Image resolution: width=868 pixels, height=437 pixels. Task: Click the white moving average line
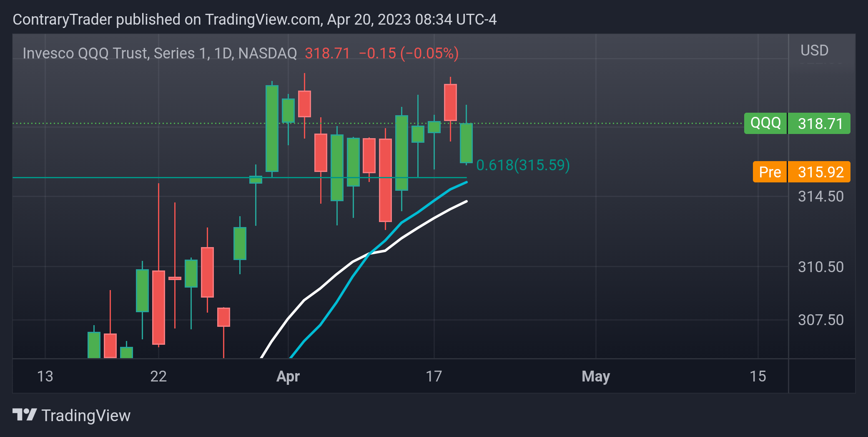(x=353, y=262)
